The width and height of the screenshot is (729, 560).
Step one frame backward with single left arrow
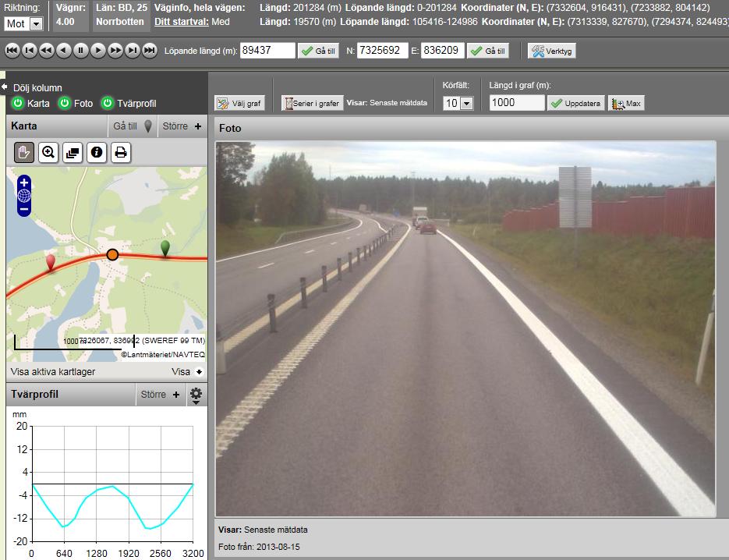point(64,50)
